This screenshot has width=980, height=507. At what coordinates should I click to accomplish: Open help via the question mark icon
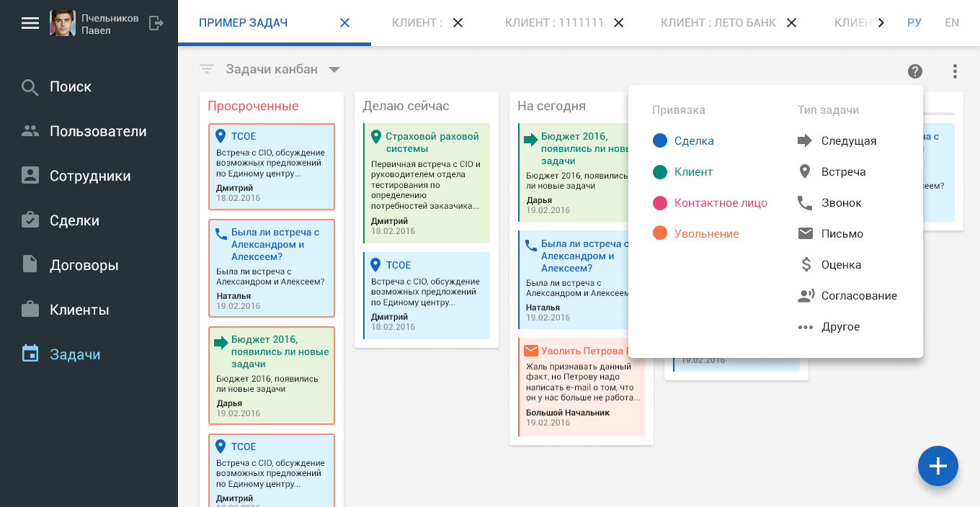[914, 71]
